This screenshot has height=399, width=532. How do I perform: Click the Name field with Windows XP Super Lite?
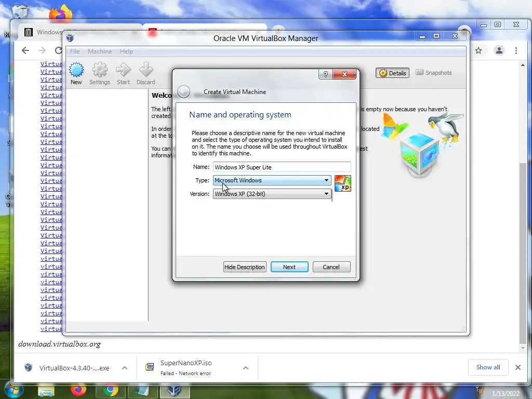pos(282,167)
